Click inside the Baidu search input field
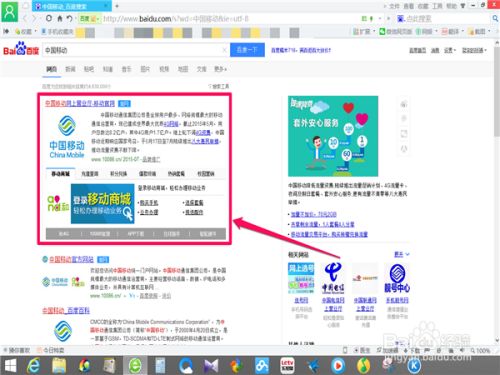The height and width of the screenshot is (375, 500). click(132, 50)
